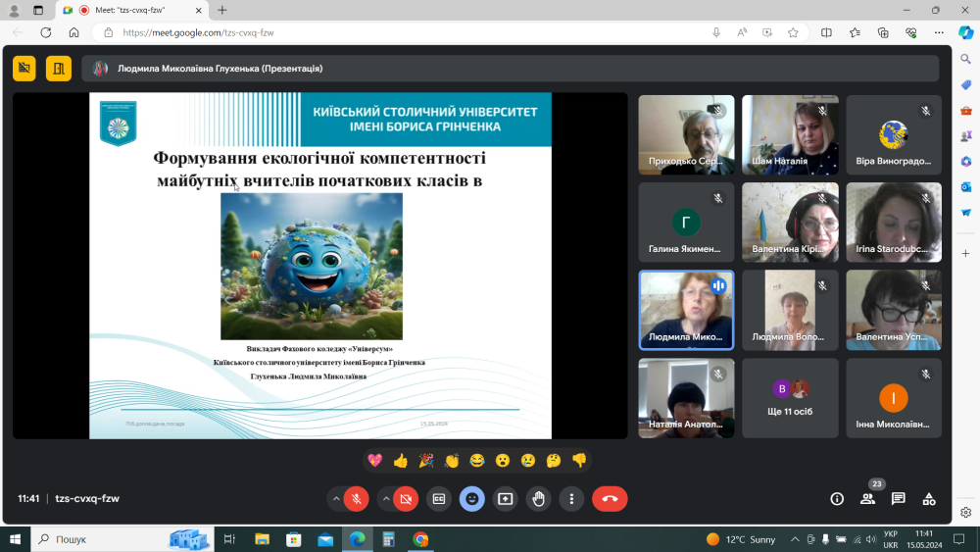Leave the call with red hang-up button
Image resolution: width=980 pixels, height=552 pixels.
click(x=610, y=498)
